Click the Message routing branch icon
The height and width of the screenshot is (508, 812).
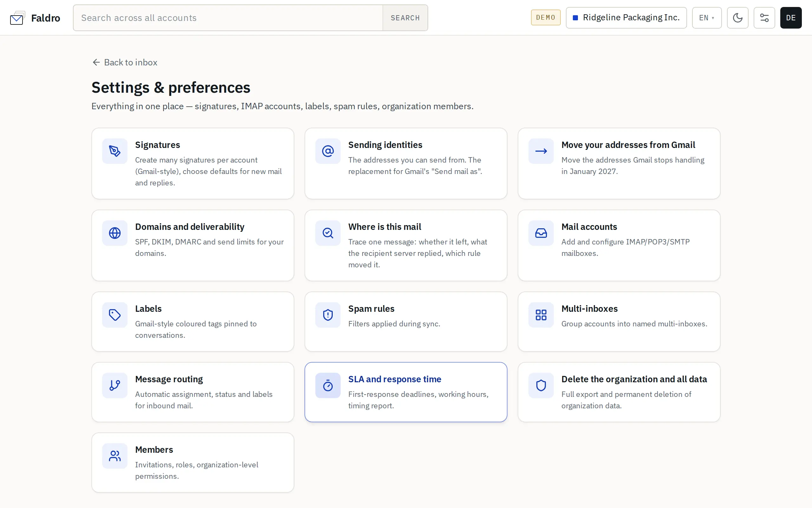click(x=115, y=385)
